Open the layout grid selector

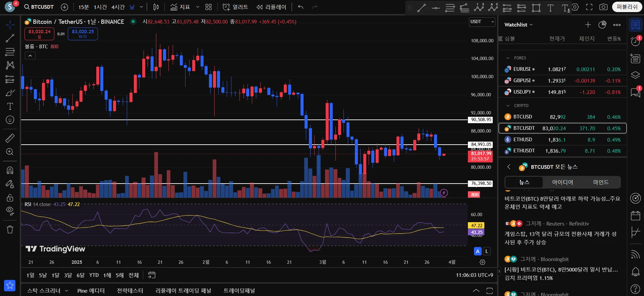[209, 7]
